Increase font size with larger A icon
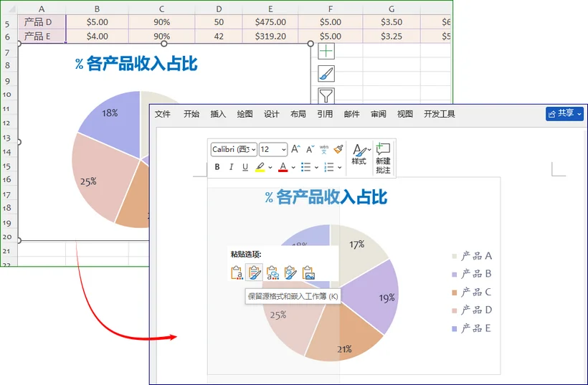 295,149
